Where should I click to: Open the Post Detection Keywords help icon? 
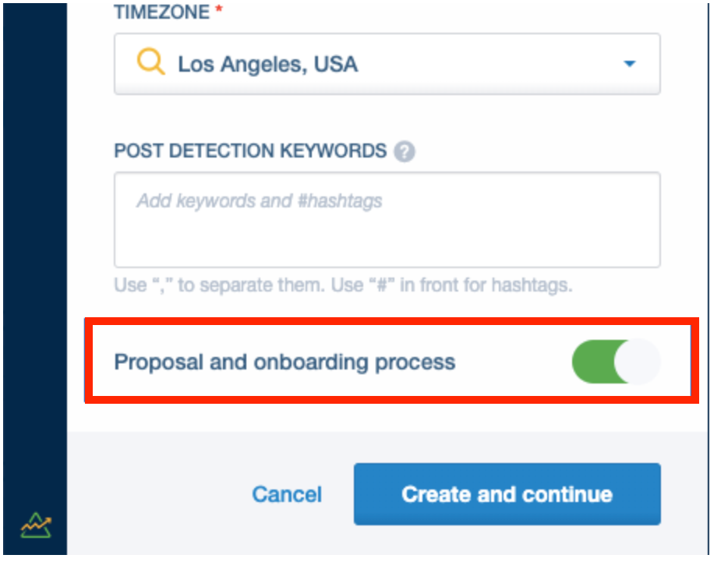point(405,151)
